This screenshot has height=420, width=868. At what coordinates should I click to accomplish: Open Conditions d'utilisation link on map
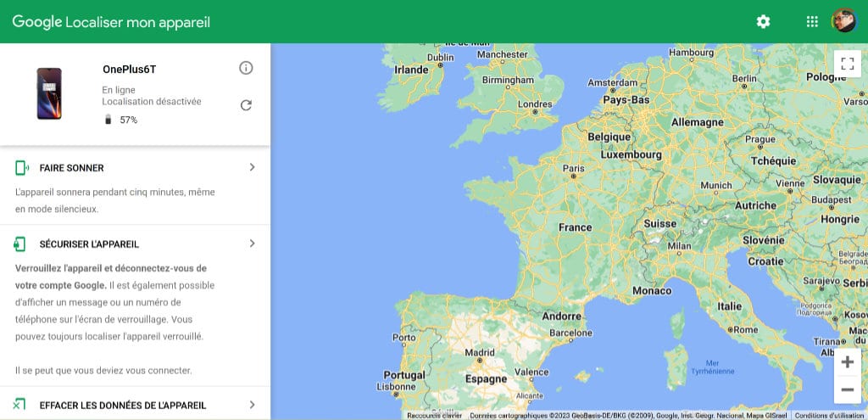[x=829, y=416]
